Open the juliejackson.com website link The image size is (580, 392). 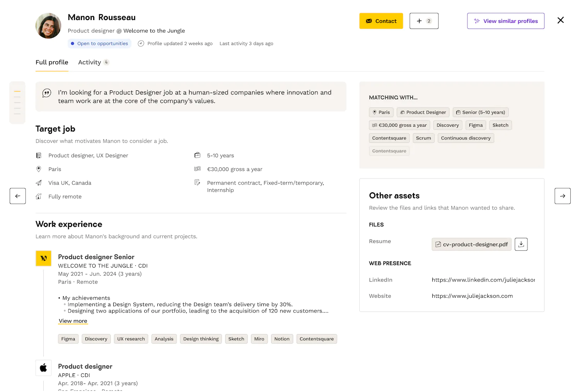472,296
